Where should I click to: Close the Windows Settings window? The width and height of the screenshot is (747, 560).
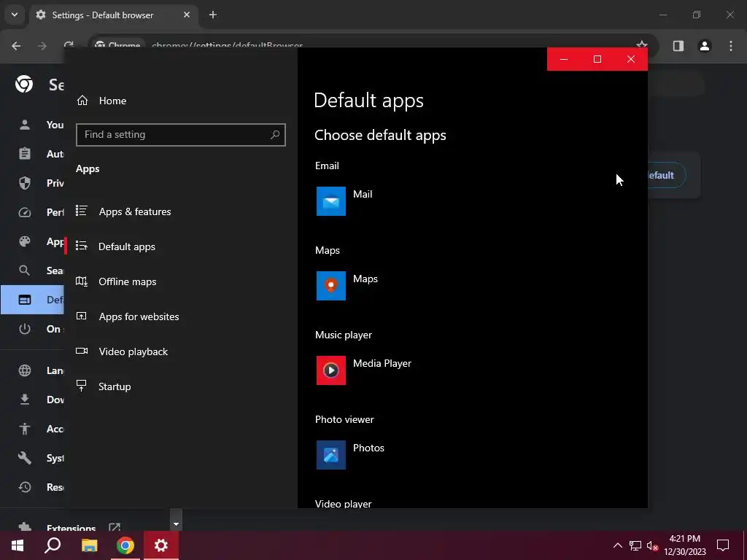coord(631,59)
